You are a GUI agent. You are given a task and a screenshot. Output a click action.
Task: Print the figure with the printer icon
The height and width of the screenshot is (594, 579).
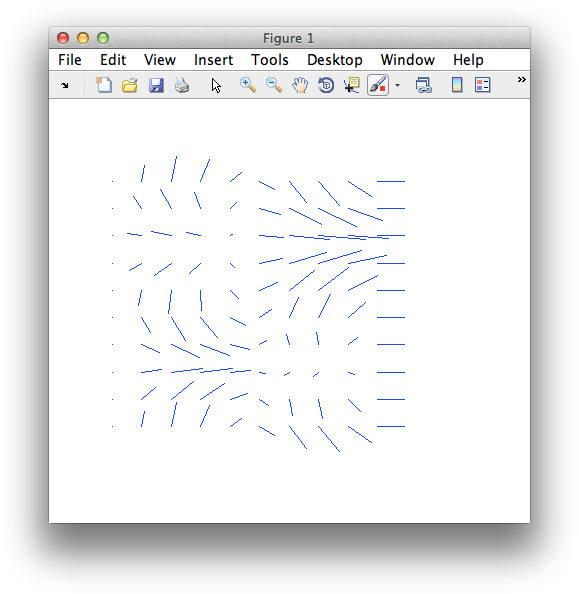[182, 85]
